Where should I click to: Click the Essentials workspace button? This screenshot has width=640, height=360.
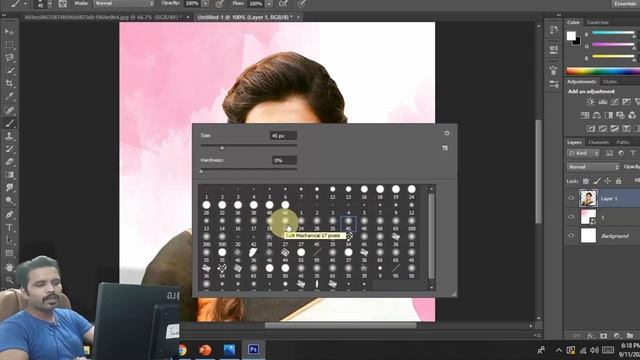point(625,4)
